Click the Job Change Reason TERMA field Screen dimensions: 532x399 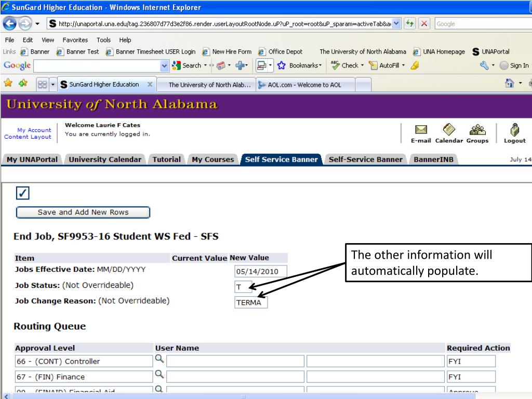(x=251, y=302)
